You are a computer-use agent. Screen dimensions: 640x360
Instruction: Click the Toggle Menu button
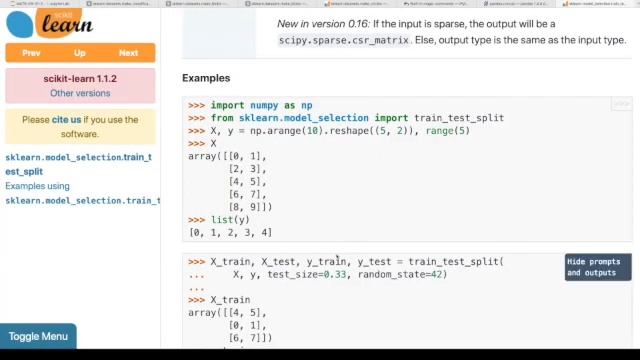point(38,336)
